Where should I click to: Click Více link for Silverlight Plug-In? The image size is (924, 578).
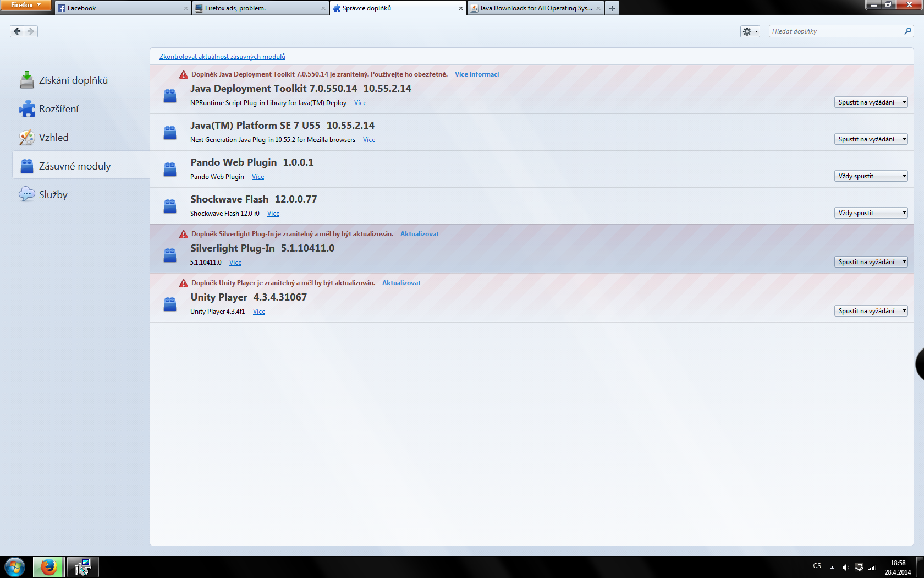coord(235,263)
